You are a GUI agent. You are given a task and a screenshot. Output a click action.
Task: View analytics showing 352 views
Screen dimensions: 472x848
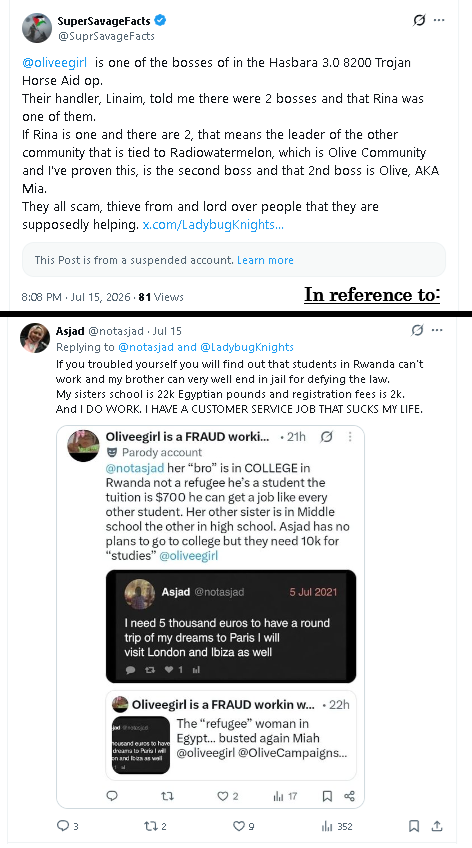click(337, 826)
